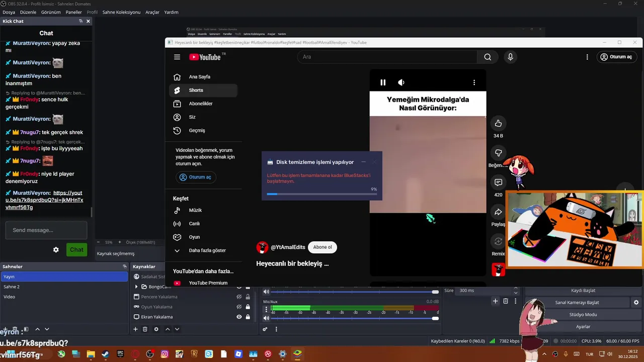Click the YouTube search magnifier button
This screenshot has width=644, height=362.
[x=488, y=57]
